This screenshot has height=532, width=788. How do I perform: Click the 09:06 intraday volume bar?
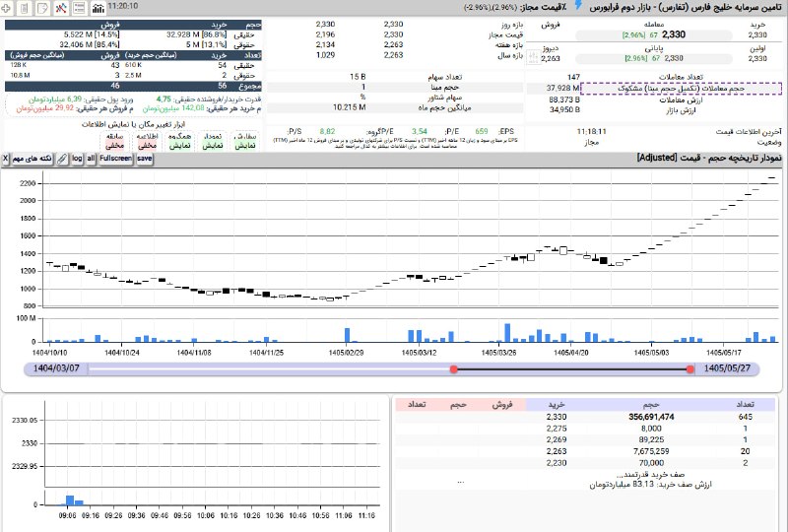click(x=70, y=500)
